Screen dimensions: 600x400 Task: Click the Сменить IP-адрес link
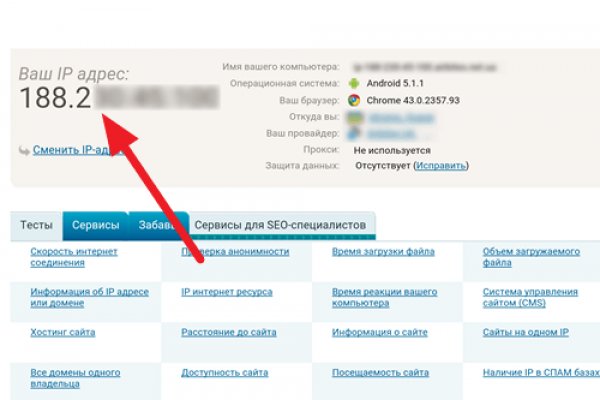[x=70, y=151]
